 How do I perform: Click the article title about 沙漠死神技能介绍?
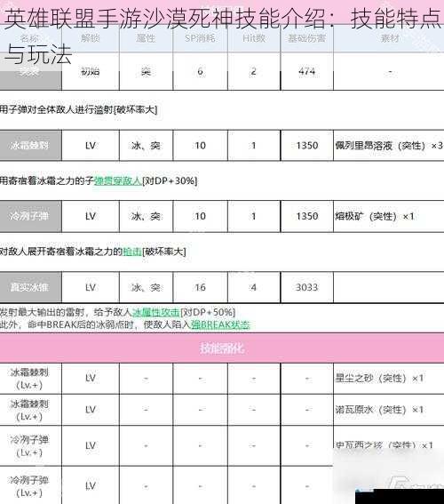(x=222, y=36)
